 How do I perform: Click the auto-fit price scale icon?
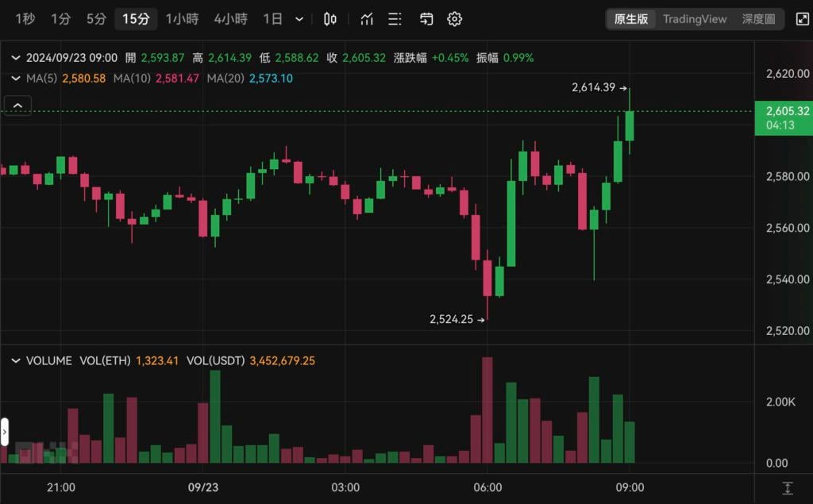click(x=787, y=488)
